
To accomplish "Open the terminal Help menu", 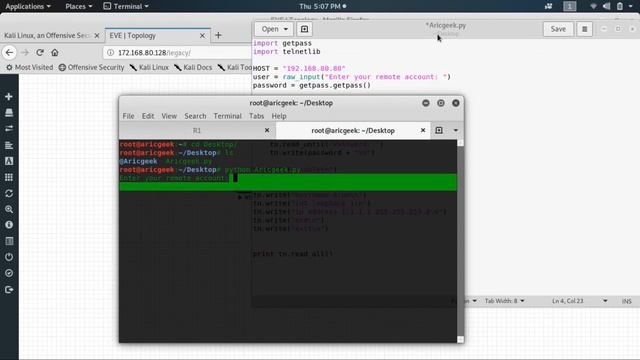I will coord(279,116).
